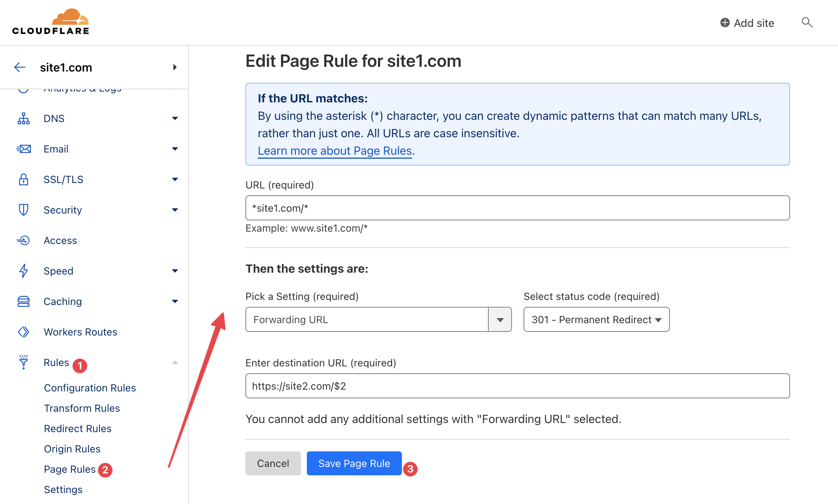
Task: Click the Caching storage icon
Action: point(24,301)
